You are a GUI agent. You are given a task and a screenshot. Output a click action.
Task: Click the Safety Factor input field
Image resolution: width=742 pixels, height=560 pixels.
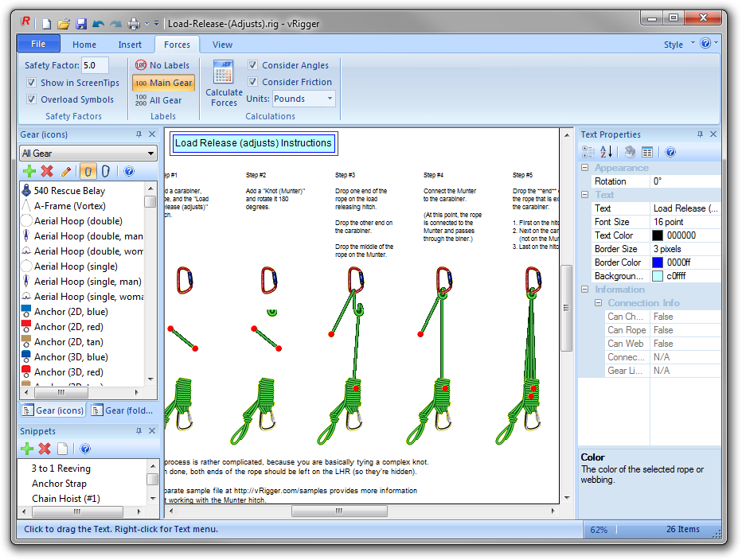click(95, 65)
